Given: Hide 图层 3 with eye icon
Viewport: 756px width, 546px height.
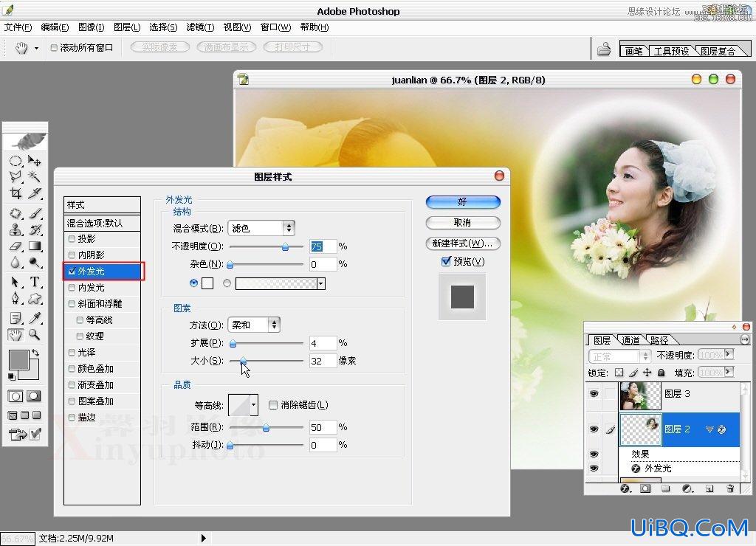Looking at the screenshot, I should click(x=594, y=394).
